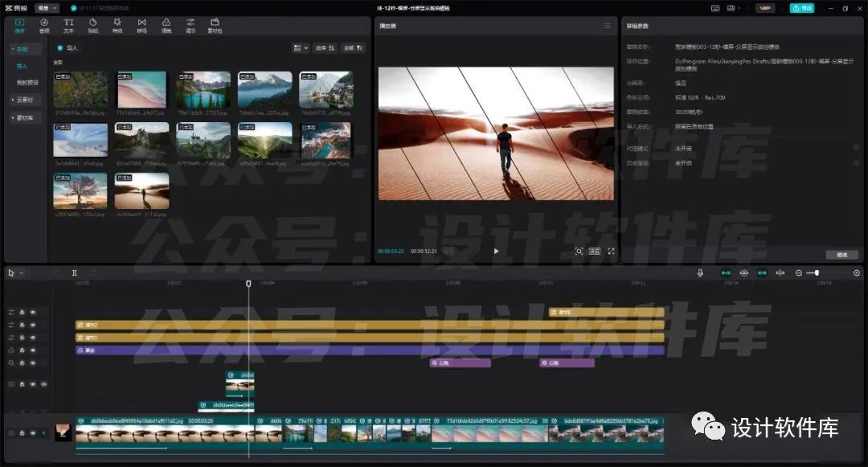868x467 pixels.
Task: Open the Adjustments (调节) sliders icon
Action: 190,26
